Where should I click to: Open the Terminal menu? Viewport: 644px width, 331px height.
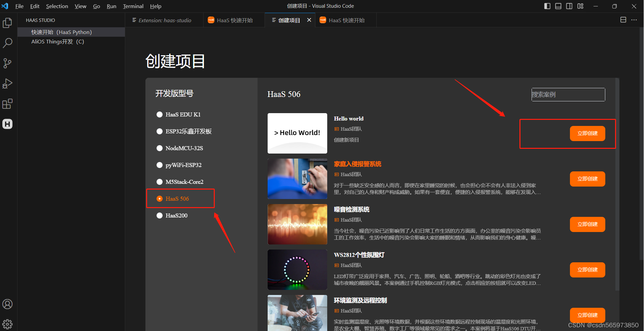coord(133,6)
